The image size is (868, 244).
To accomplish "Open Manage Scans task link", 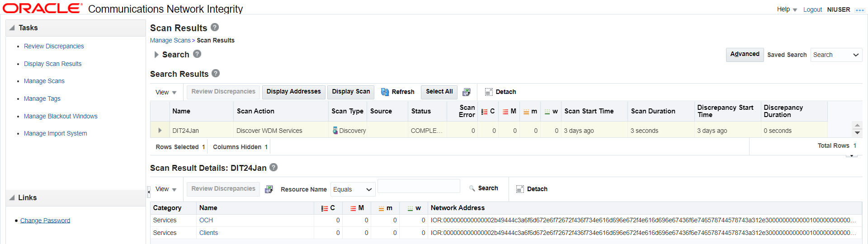I will [x=44, y=81].
